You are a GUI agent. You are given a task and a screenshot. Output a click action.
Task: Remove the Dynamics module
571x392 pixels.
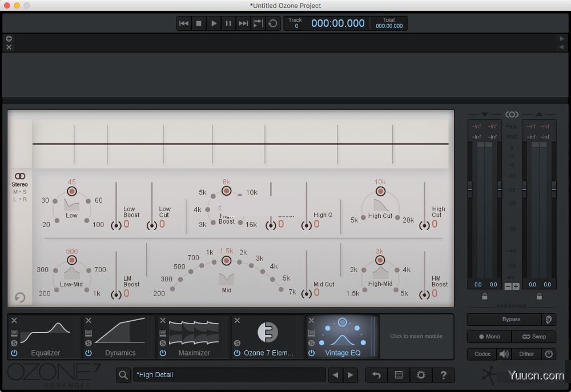[x=89, y=320]
